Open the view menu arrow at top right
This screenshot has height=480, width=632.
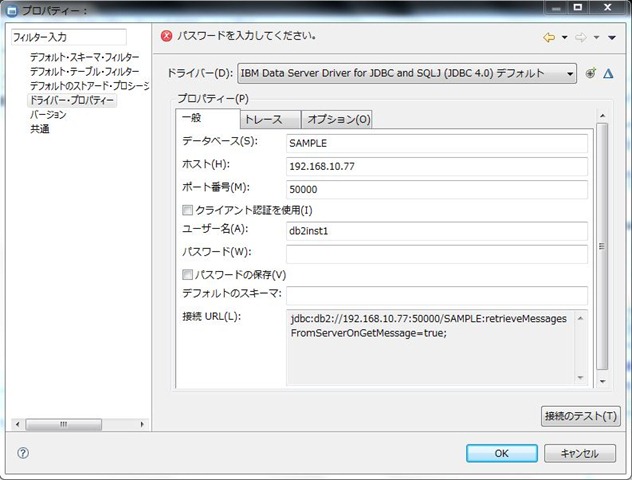pyautogui.click(x=612, y=38)
